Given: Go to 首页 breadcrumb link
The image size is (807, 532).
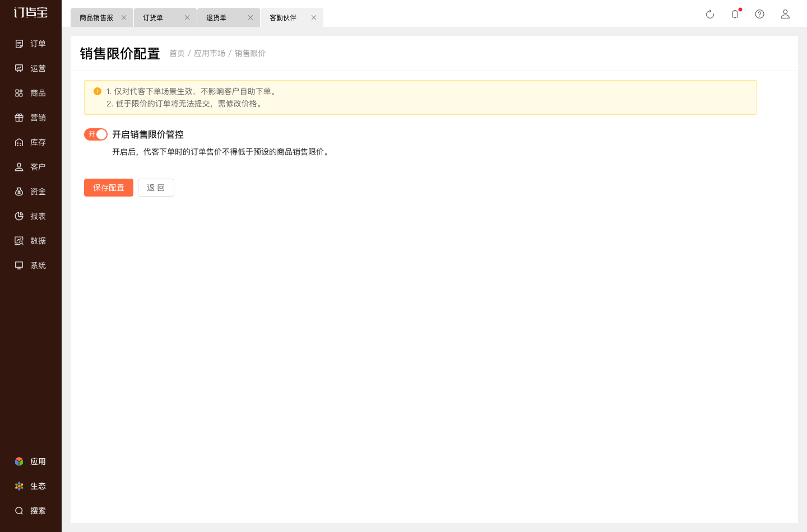Looking at the screenshot, I should (x=177, y=53).
